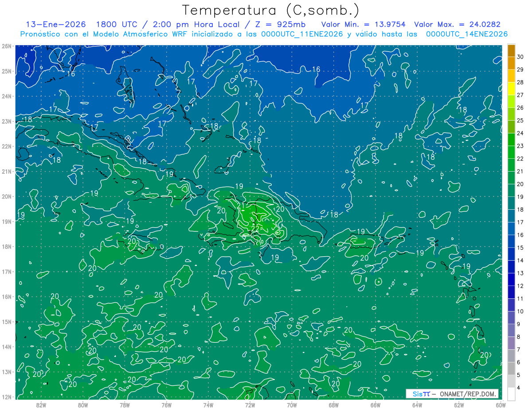Click the '78W' longitude axis label
This screenshot has height=411, width=532.
pos(125,404)
